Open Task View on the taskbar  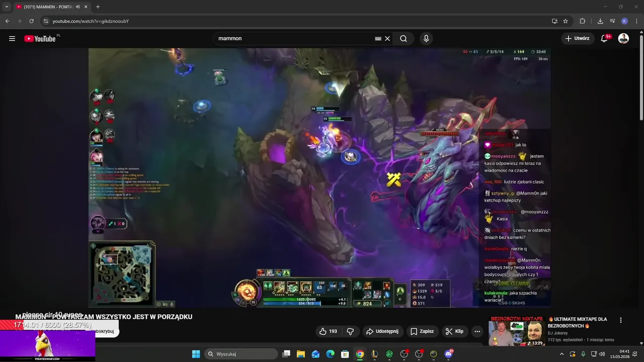click(286, 354)
